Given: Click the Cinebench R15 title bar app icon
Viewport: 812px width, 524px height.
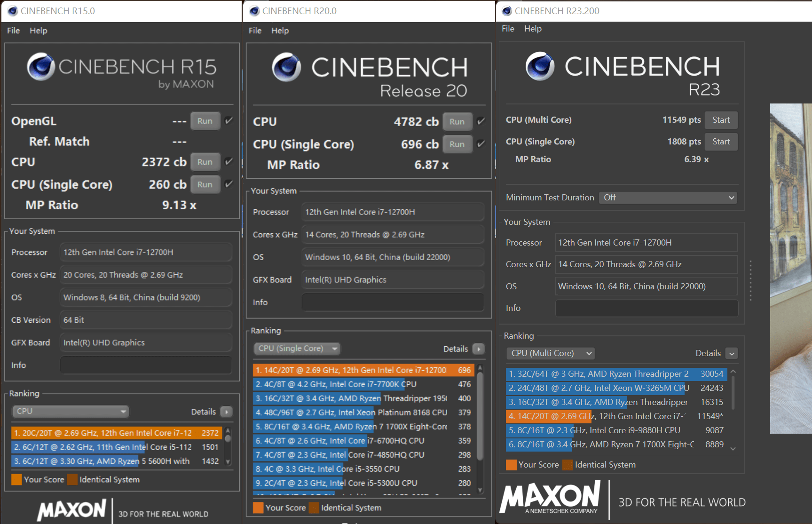Looking at the screenshot, I should pos(13,11).
